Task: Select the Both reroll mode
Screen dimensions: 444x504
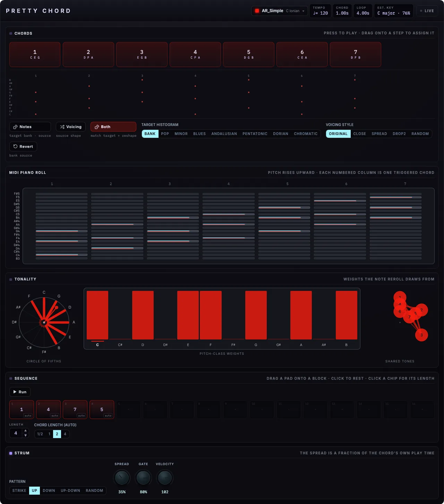Action: [x=113, y=127]
